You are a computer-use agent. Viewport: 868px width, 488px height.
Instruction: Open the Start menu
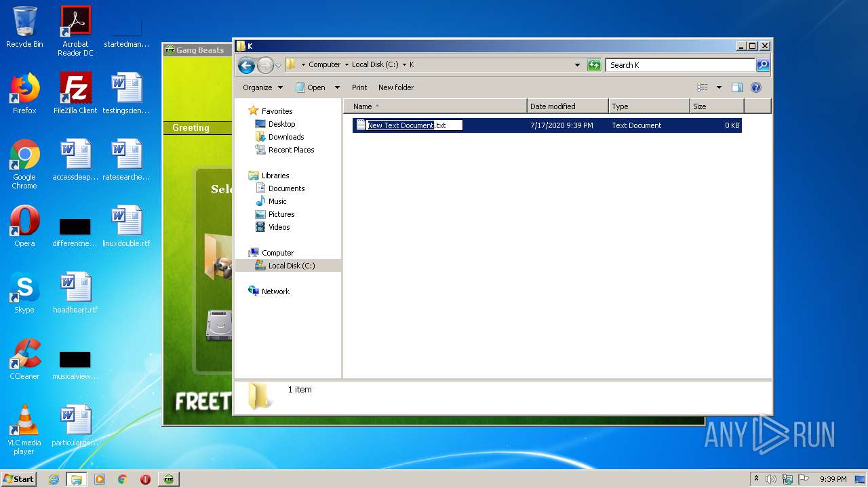pos(19,479)
